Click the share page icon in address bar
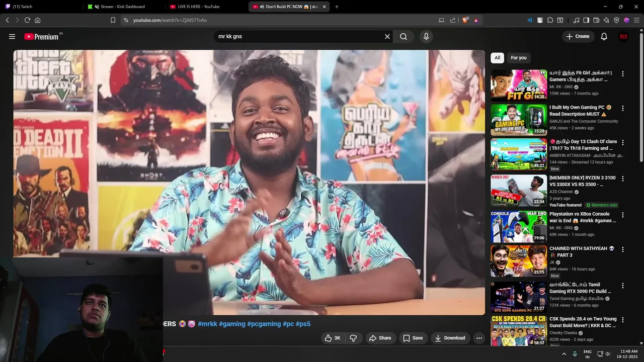The image size is (644, 362). pyautogui.click(x=453, y=20)
